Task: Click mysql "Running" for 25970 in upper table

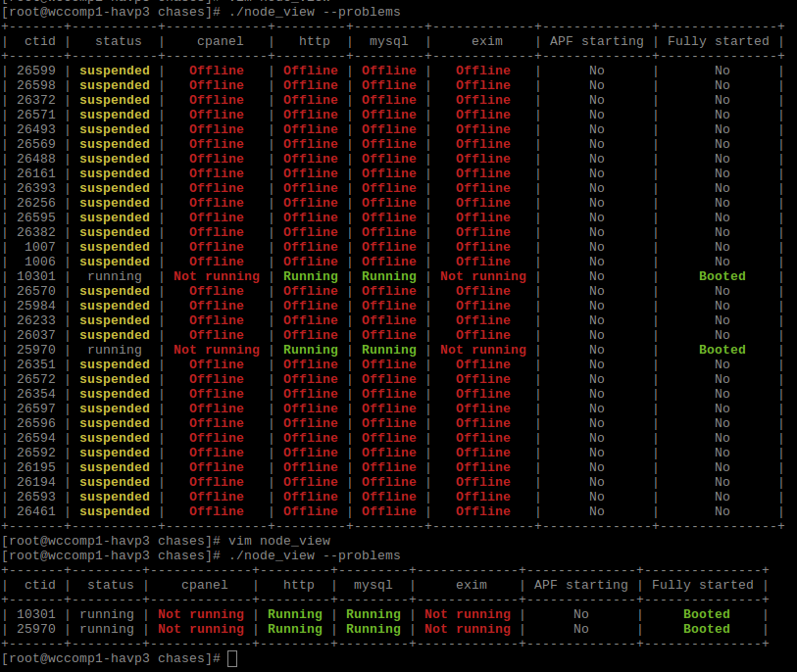Action: [x=389, y=350]
